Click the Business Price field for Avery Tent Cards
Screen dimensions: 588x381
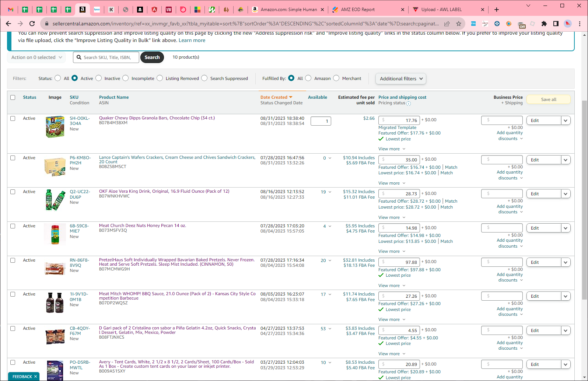[x=502, y=364]
